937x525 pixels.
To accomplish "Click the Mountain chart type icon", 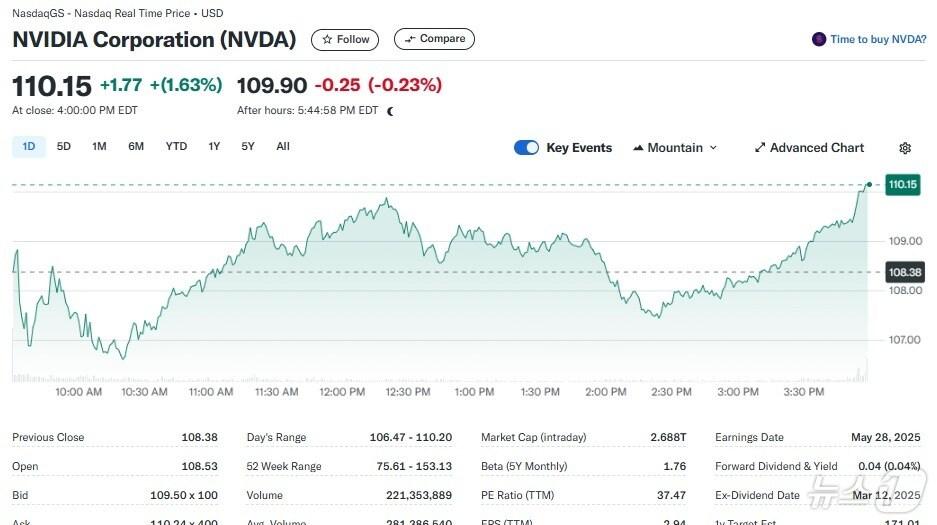I will coord(638,148).
